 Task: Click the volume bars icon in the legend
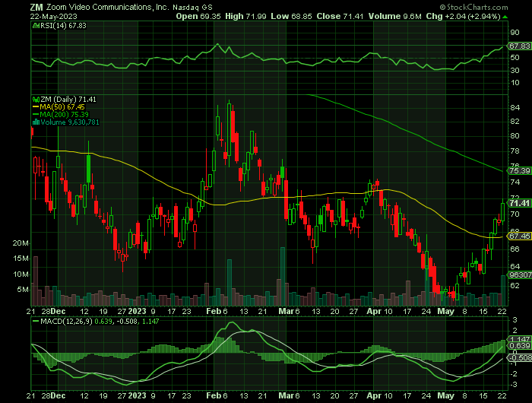(36, 122)
